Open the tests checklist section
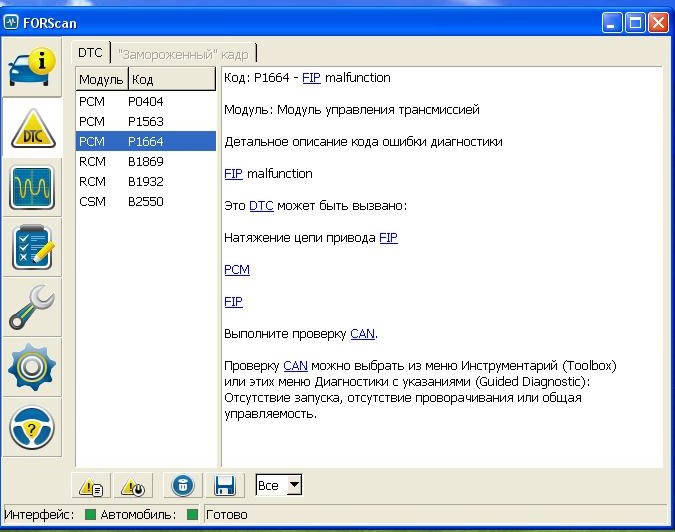This screenshot has height=532, width=675. [33, 247]
